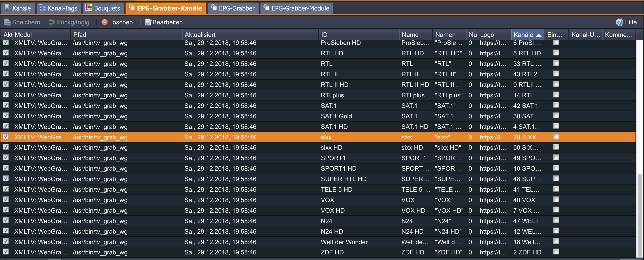Switch to the Bouquets tab
644x260 pixels.
[103, 8]
